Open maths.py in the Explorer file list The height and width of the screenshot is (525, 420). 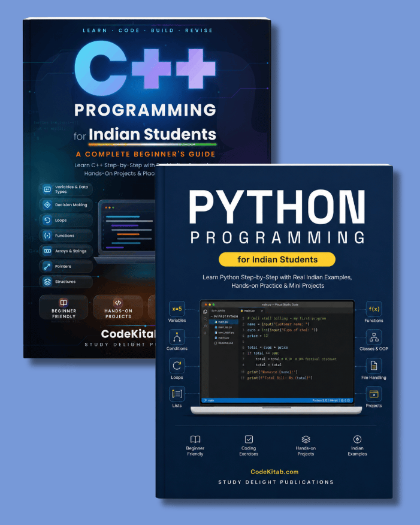point(222,338)
